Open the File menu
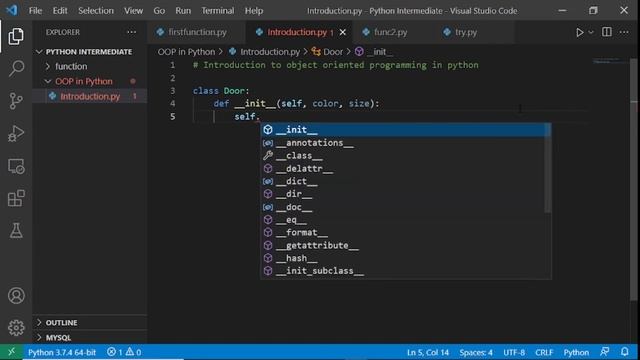 (36, 11)
